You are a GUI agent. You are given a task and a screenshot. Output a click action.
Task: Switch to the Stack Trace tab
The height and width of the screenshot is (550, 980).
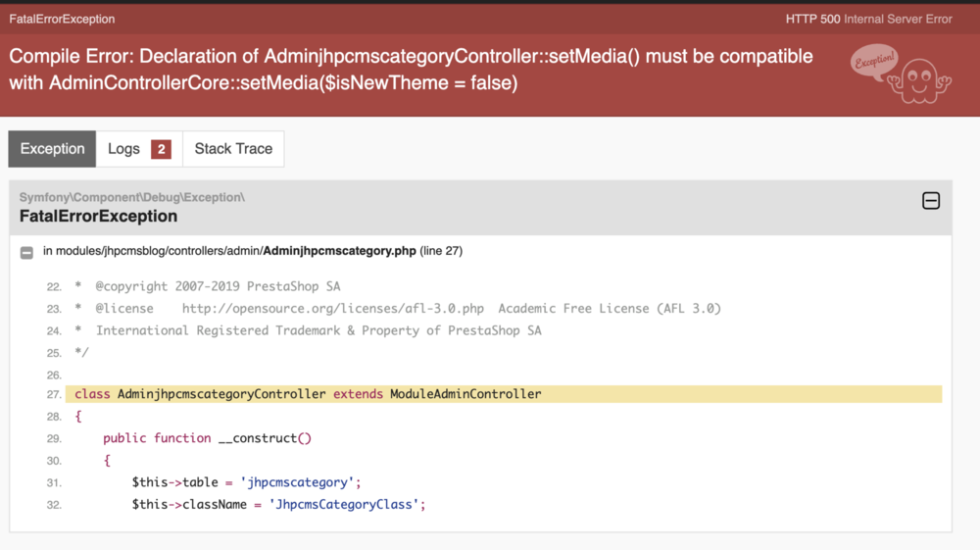pyautogui.click(x=233, y=149)
